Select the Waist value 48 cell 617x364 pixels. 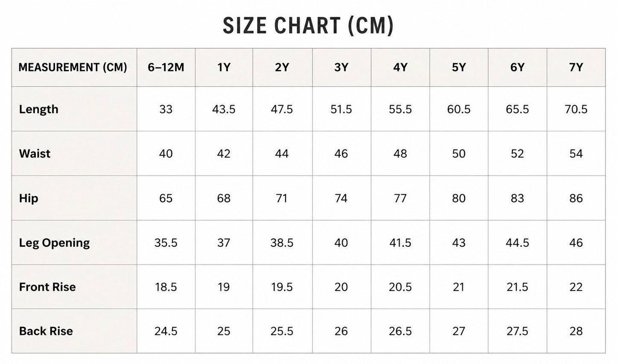pyautogui.click(x=401, y=154)
